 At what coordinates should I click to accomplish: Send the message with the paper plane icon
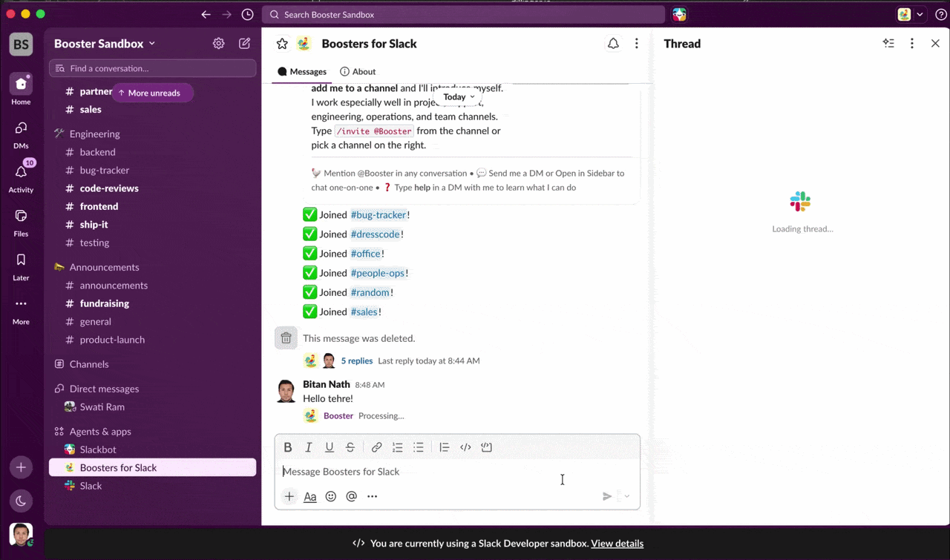[607, 496]
